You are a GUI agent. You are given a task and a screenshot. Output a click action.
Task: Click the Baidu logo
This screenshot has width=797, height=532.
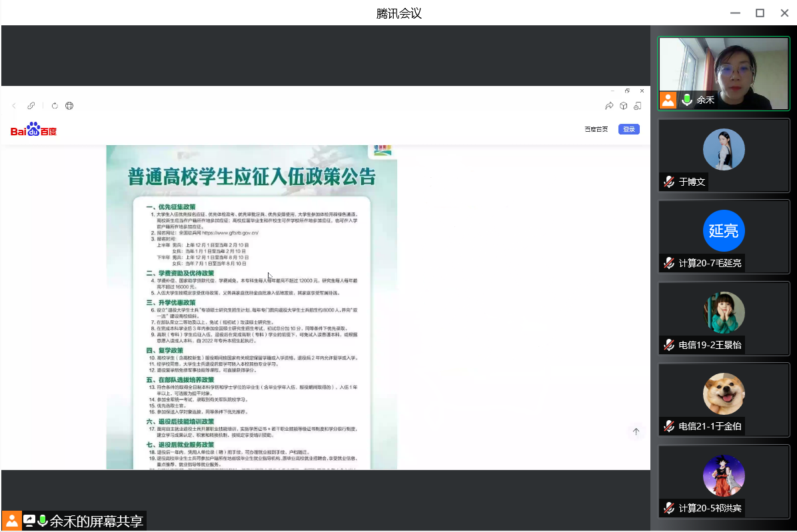click(34, 130)
